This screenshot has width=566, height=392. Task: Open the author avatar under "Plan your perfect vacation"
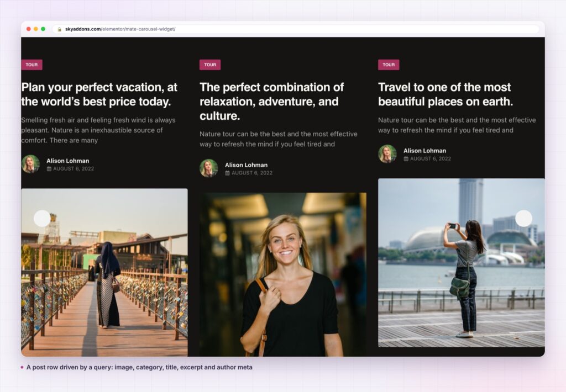tap(31, 164)
